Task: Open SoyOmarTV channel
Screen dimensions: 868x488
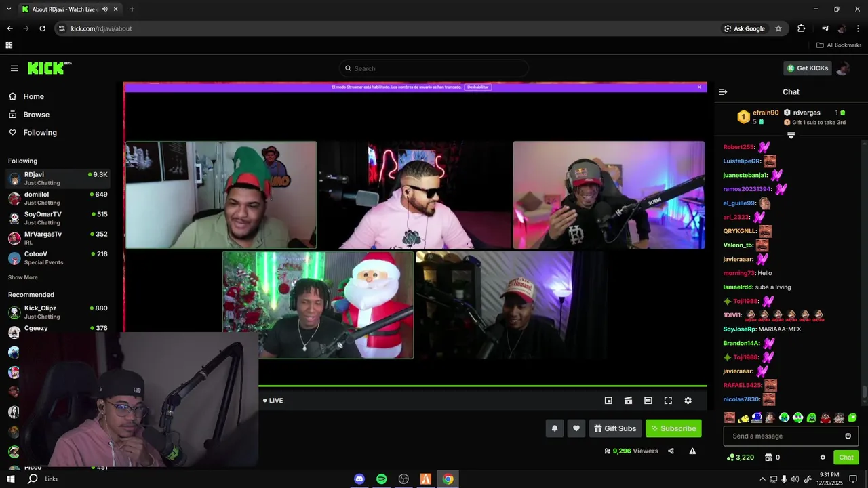Action: pyautogui.click(x=58, y=218)
